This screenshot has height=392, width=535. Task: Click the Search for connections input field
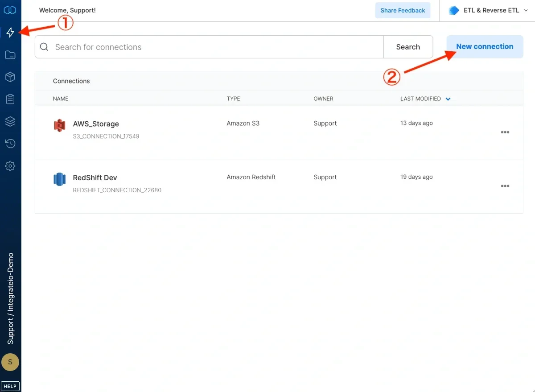tap(178, 46)
